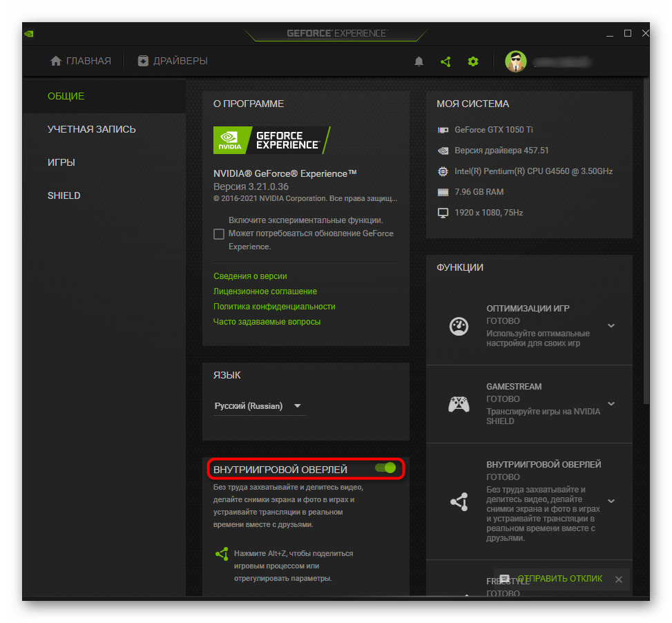The height and width of the screenshot is (623, 672).
Task: Click the feedback message icon
Action: 505,578
